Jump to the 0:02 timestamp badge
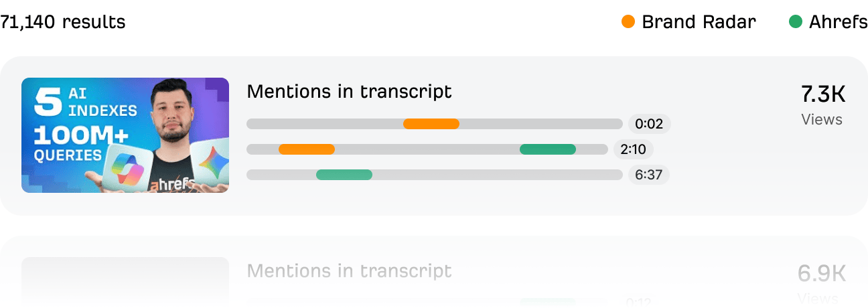Screen dimensions: 868x308 pyautogui.click(x=649, y=124)
